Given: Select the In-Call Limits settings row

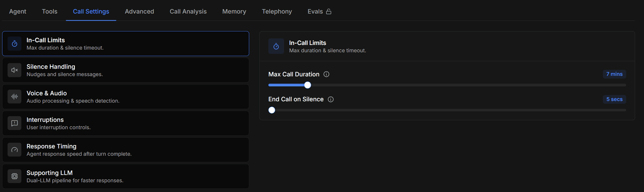Looking at the screenshot, I should click(x=126, y=44).
